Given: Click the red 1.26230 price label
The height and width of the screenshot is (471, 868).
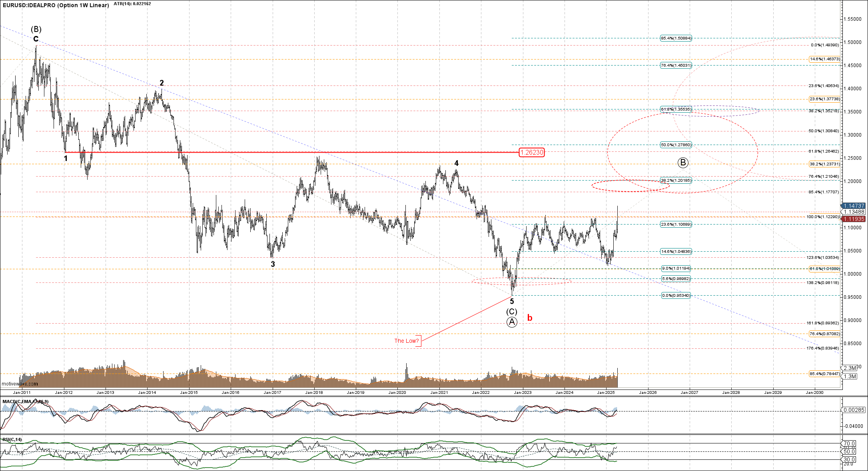Looking at the screenshot, I should pos(531,152).
